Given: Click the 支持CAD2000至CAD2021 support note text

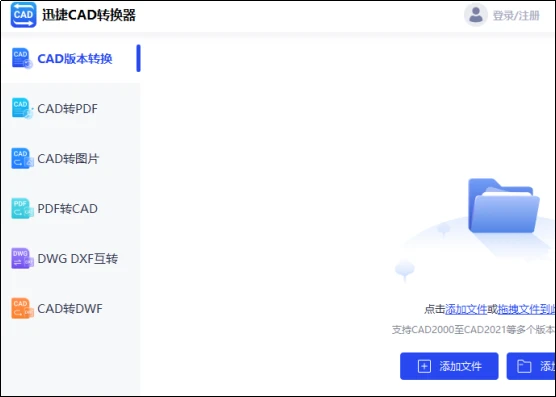Looking at the screenshot, I should click(473, 330).
